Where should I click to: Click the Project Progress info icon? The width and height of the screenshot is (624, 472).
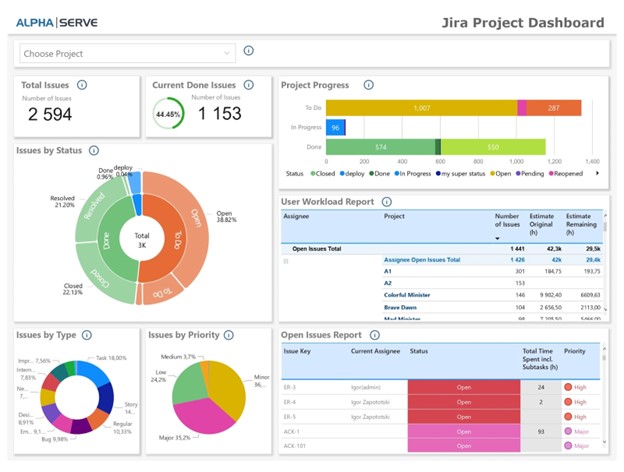369,85
